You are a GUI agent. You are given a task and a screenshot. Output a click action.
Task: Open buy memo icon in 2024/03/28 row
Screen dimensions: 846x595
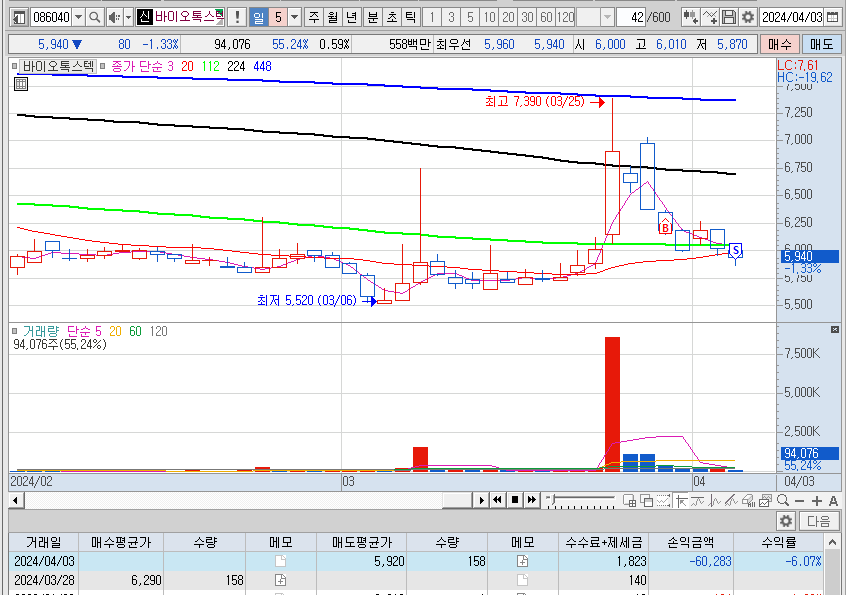(281, 580)
